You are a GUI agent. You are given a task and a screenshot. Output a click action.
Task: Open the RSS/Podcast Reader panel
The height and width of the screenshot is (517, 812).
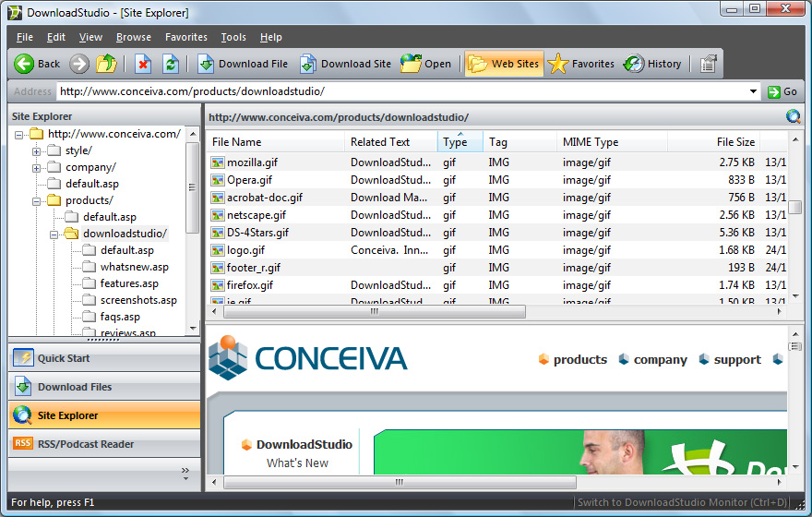click(104, 444)
